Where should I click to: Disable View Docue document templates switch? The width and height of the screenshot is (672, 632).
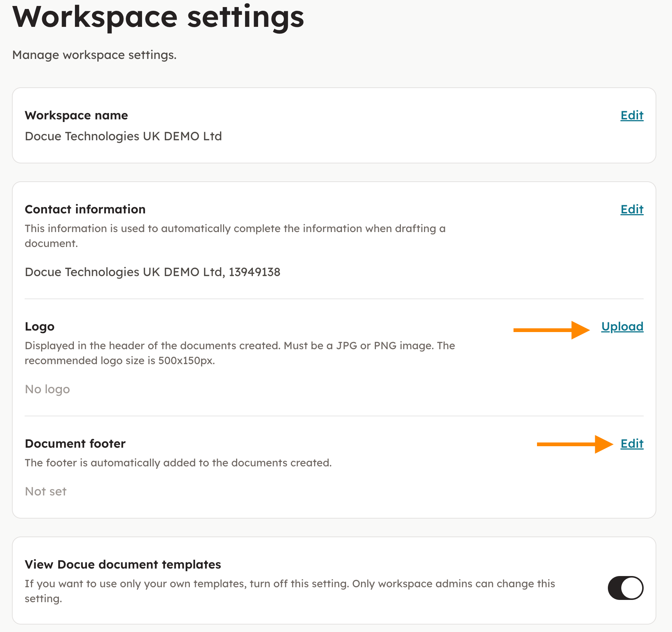(625, 588)
